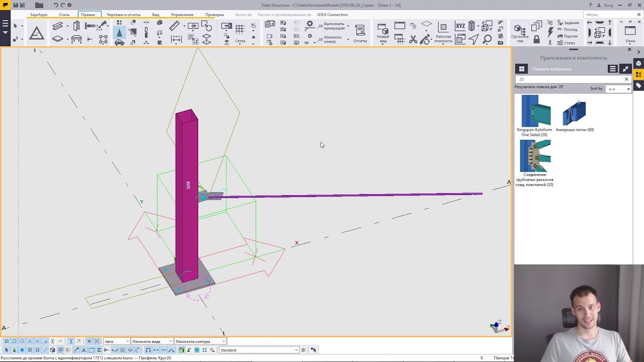644x362 pixels.
Task: Open the components list menu icon
Action: 612,69
